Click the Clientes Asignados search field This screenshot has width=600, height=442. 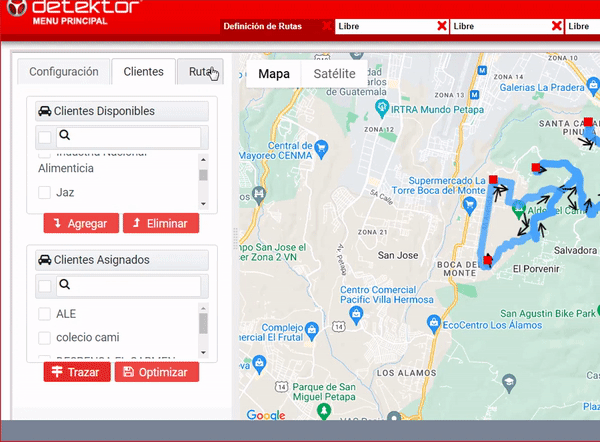(129, 286)
